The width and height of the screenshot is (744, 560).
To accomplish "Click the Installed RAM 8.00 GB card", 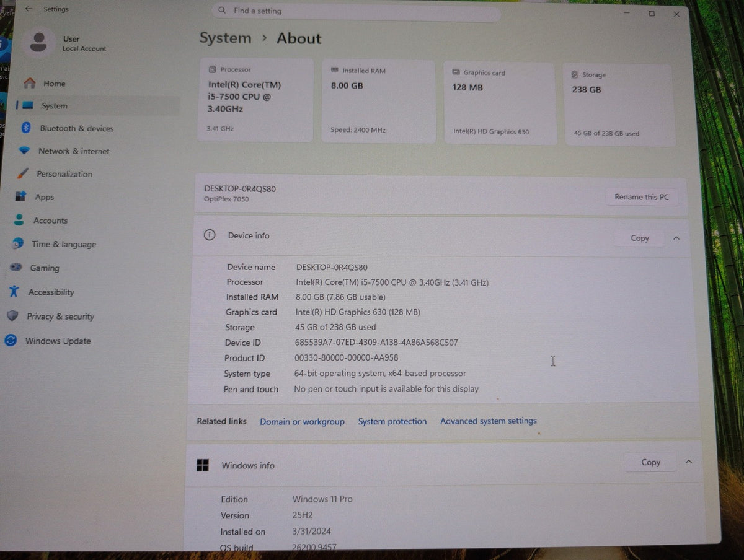I will pos(378,101).
